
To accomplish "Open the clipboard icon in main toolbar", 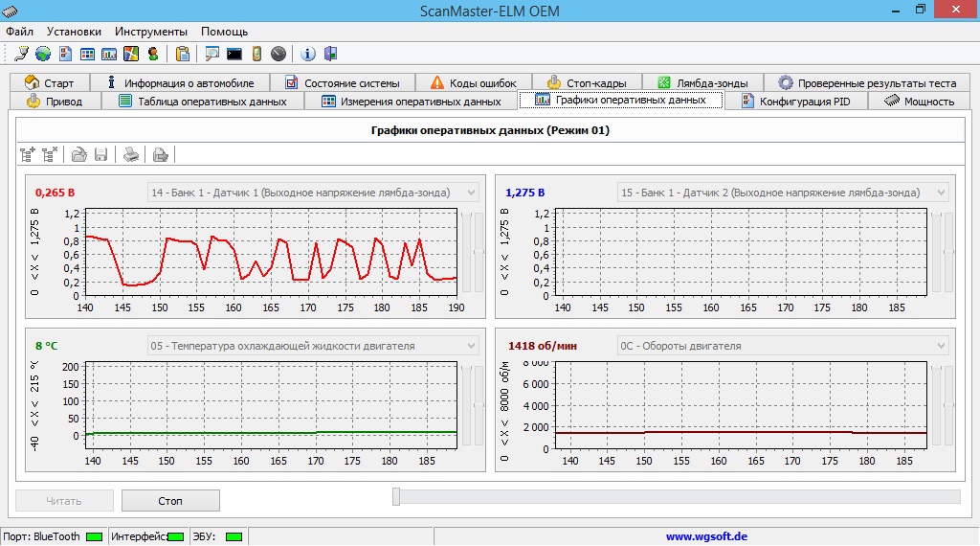I will pos(182,54).
